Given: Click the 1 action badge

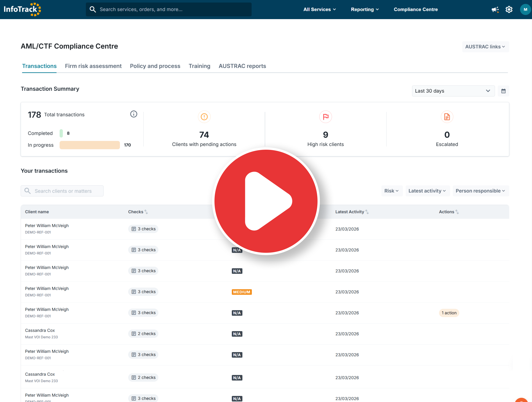Looking at the screenshot, I should point(449,313).
